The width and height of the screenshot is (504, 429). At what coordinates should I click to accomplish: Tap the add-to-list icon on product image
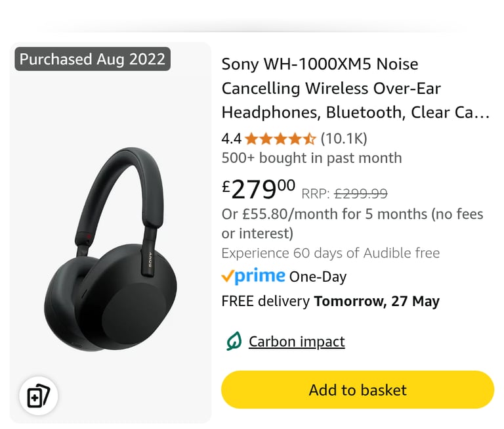(x=39, y=395)
